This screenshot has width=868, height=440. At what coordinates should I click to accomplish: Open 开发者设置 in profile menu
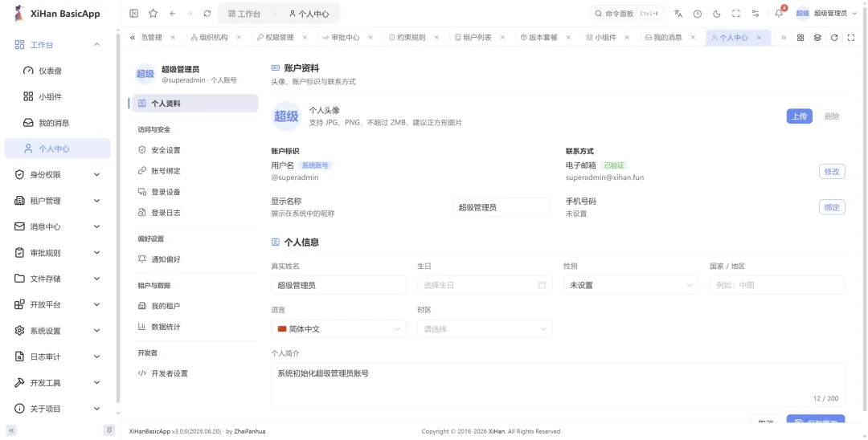(195, 373)
